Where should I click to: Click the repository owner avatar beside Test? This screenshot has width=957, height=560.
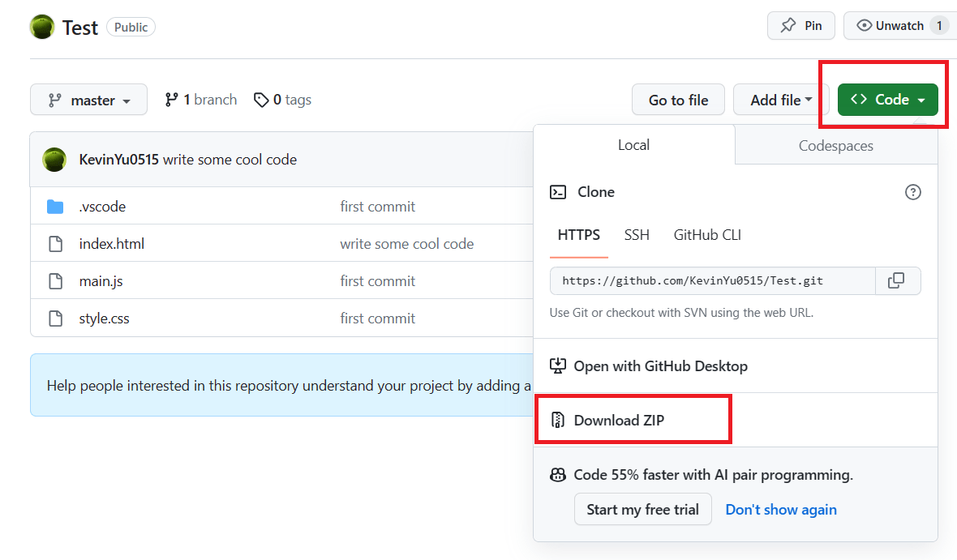[42, 27]
